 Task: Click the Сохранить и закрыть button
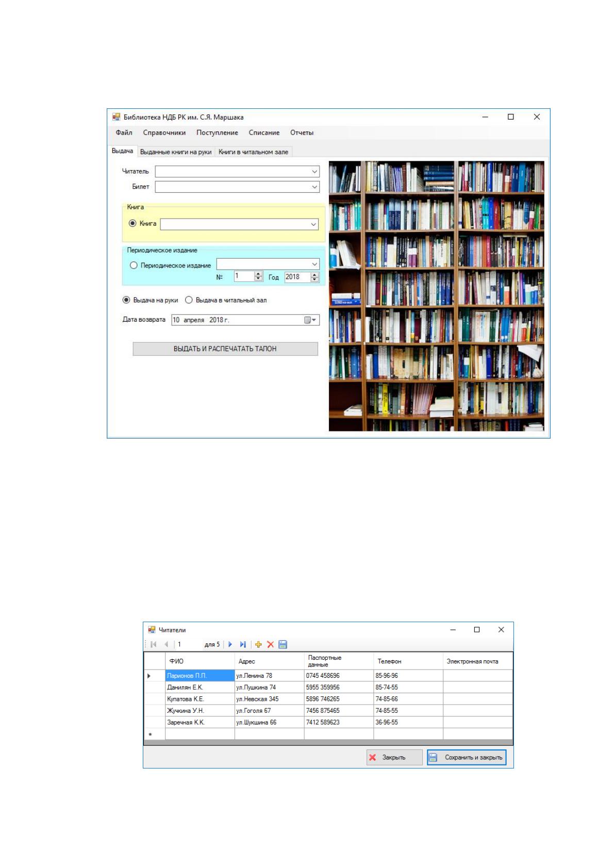pos(467,757)
